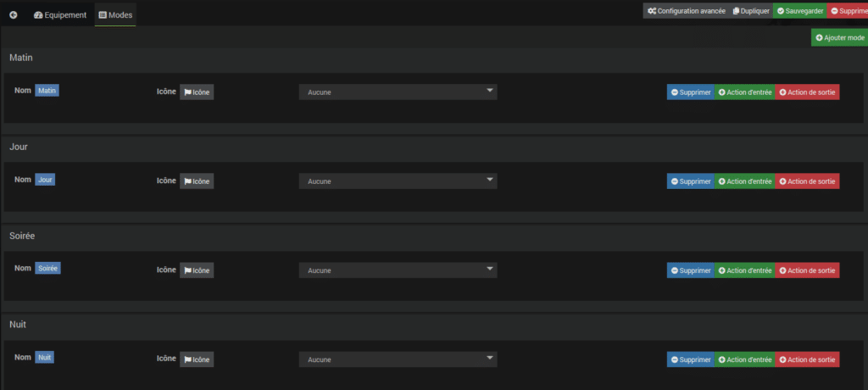
Task: Choose an icon for Nuit mode
Action: click(197, 359)
